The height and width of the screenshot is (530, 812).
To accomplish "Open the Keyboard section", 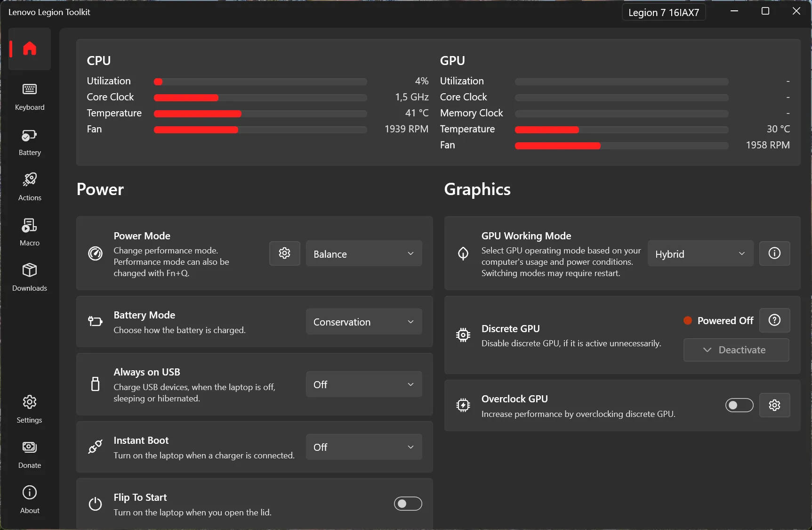I will [29, 97].
